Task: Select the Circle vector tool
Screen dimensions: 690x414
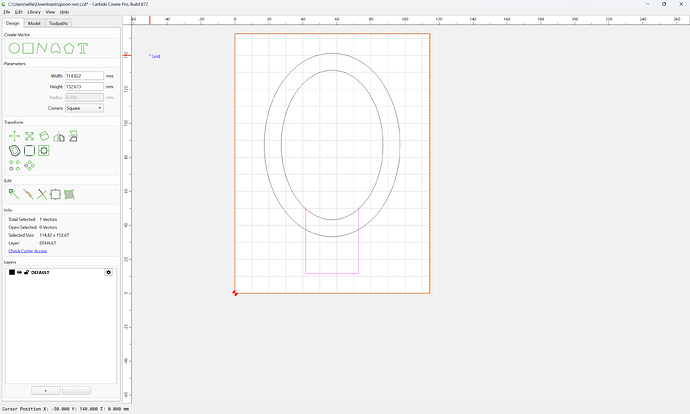Action: (14, 48)
